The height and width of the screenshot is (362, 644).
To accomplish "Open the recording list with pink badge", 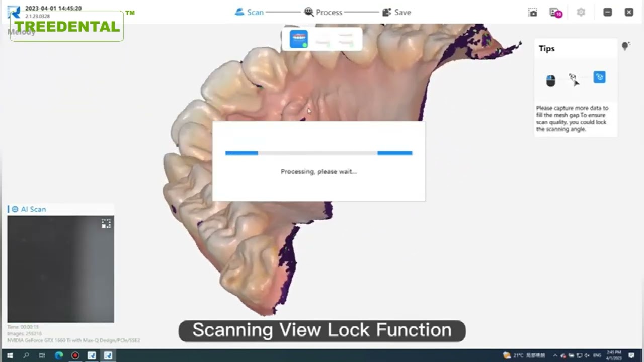I will [555, 12].
